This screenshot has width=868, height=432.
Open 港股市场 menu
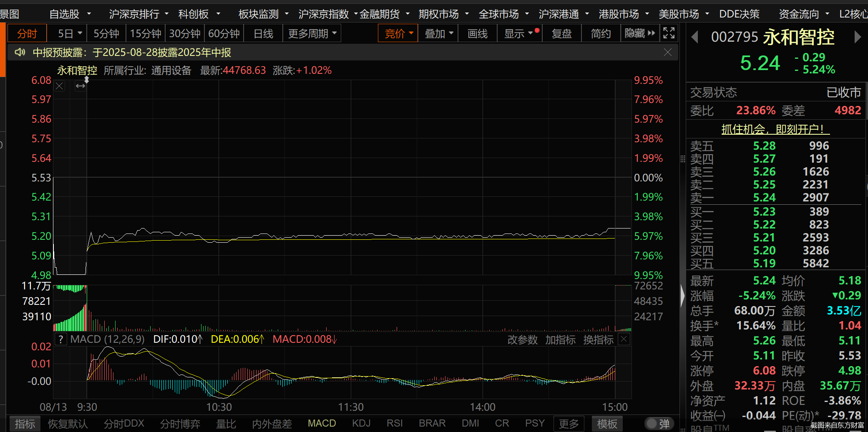click(x=624, y=14)
